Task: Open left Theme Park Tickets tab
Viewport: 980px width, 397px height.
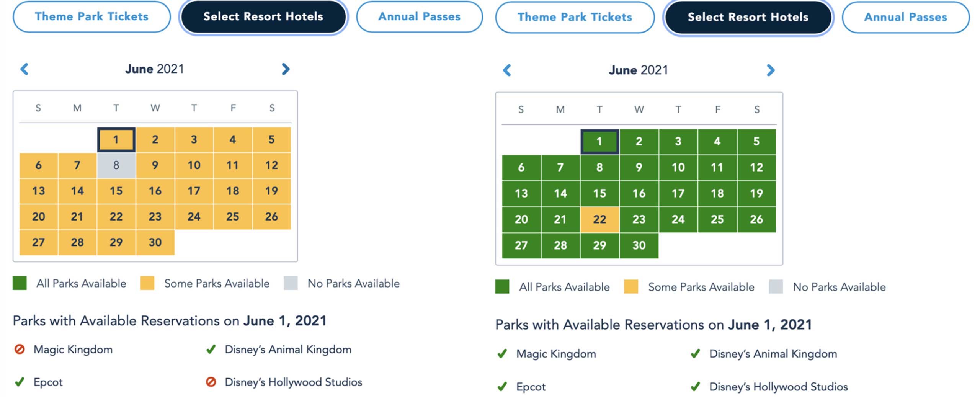Action: [92, 16]
